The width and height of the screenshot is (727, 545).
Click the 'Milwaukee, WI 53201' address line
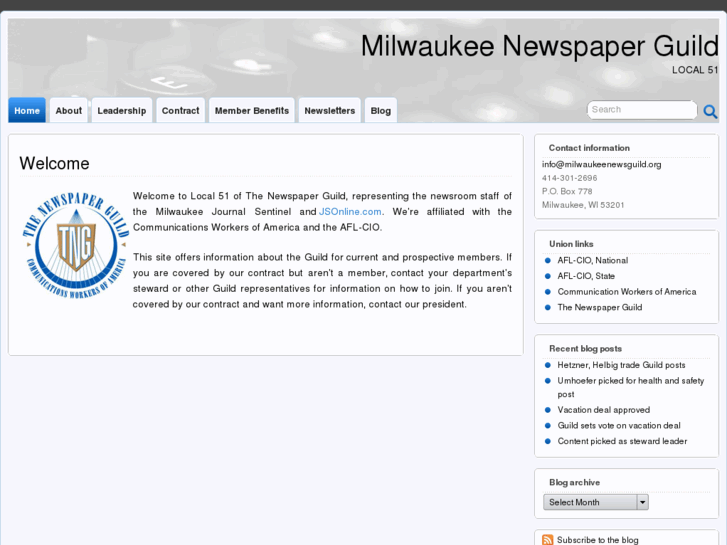tap(583, 205)
